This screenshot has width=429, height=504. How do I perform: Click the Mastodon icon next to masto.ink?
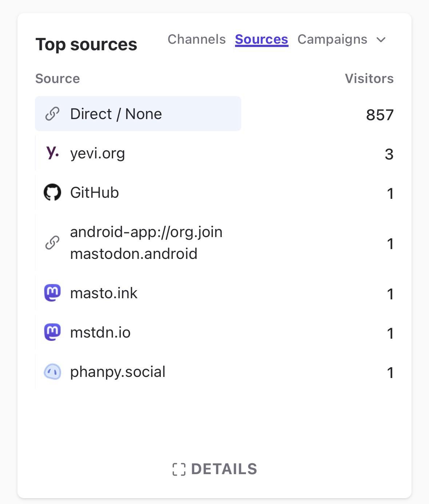coord(52,293)
